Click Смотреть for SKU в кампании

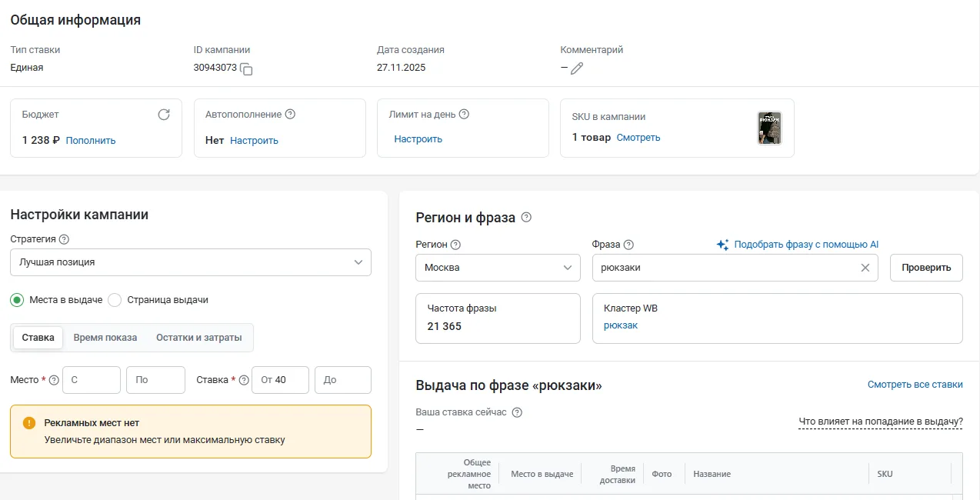(x=638, y=138)
